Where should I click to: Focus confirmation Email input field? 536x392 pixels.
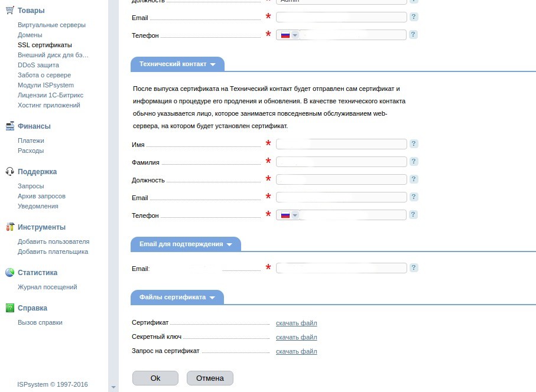point(342,268)
